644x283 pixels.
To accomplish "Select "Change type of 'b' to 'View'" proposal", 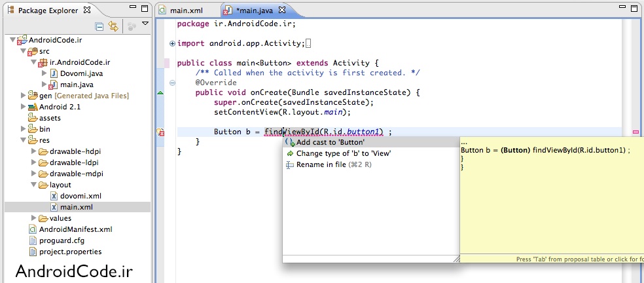I will pyautogui.click(x=343, y=153).
